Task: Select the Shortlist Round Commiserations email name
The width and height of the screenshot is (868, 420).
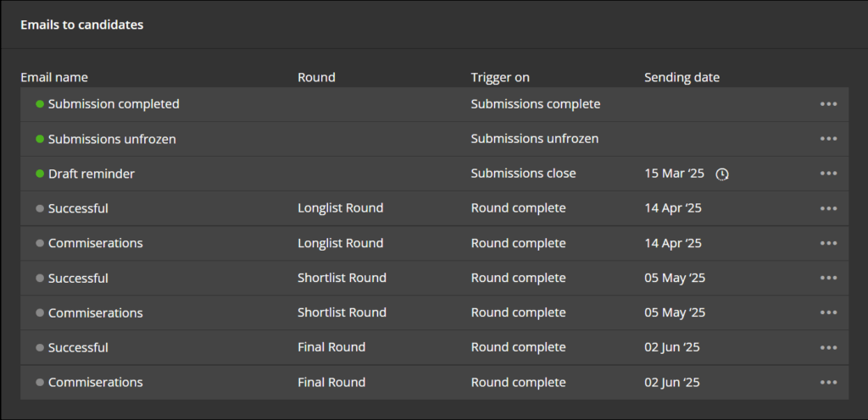Action: (95, 312)
